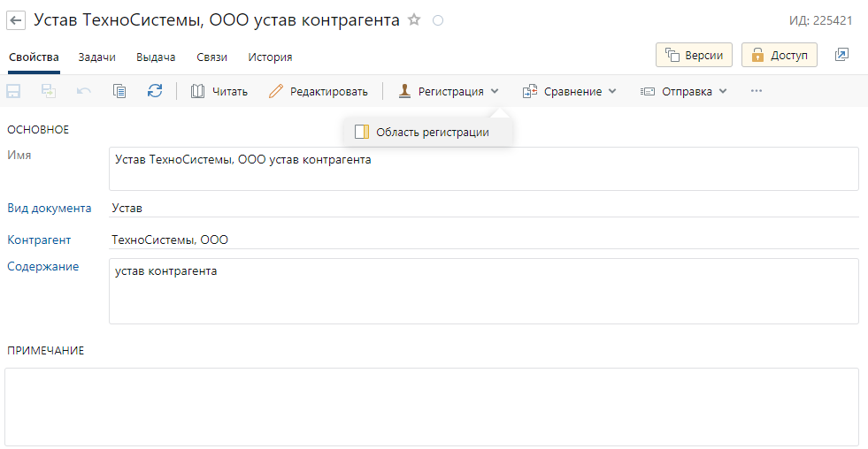Image resolution: width=868 pixels, height=449 pixels.
Task: Click the ОСНОВНОЕ section header
Action: (x=38, y=130)
